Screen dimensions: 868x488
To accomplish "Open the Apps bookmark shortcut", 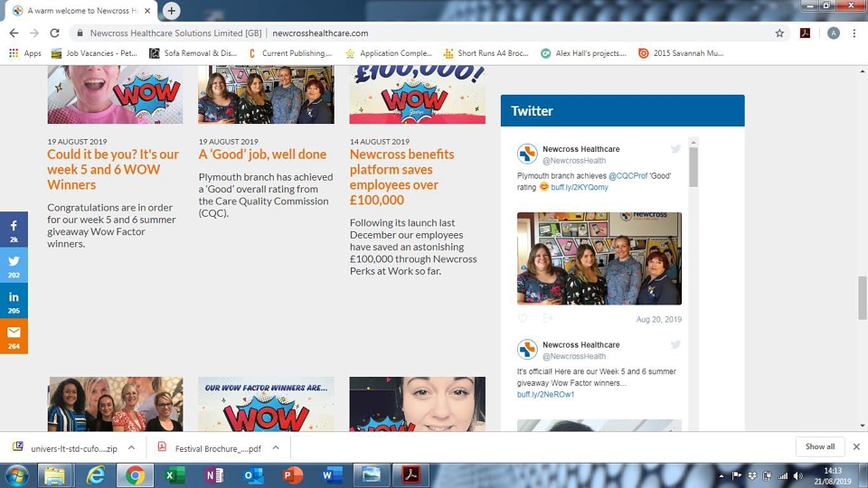I will 25,53.
